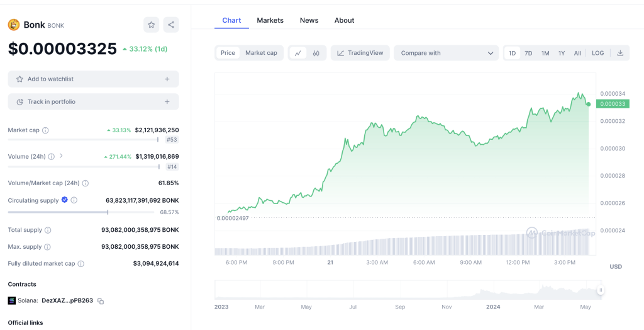Click the $2,121,936,250 market cap value
Viewport: 644px width, 330px height.
click(x=157, y=130)
